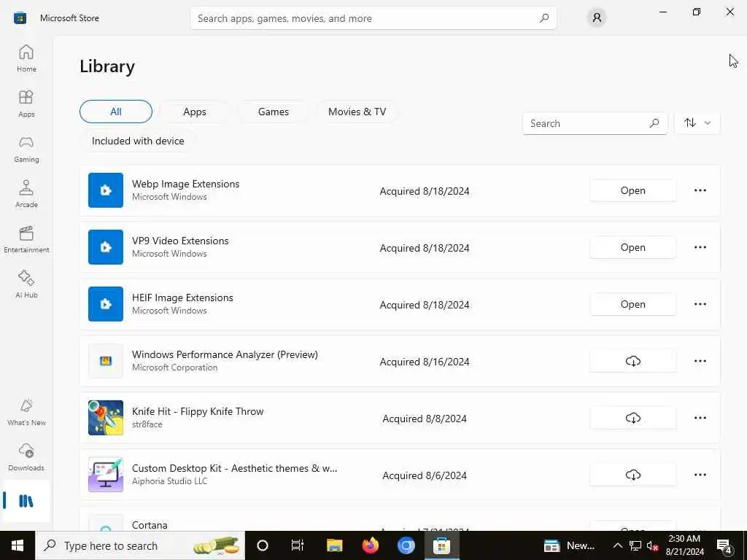Open the Gaming section in sidebar
This screenshot has width=747, height=560.
tap(26, 149)
